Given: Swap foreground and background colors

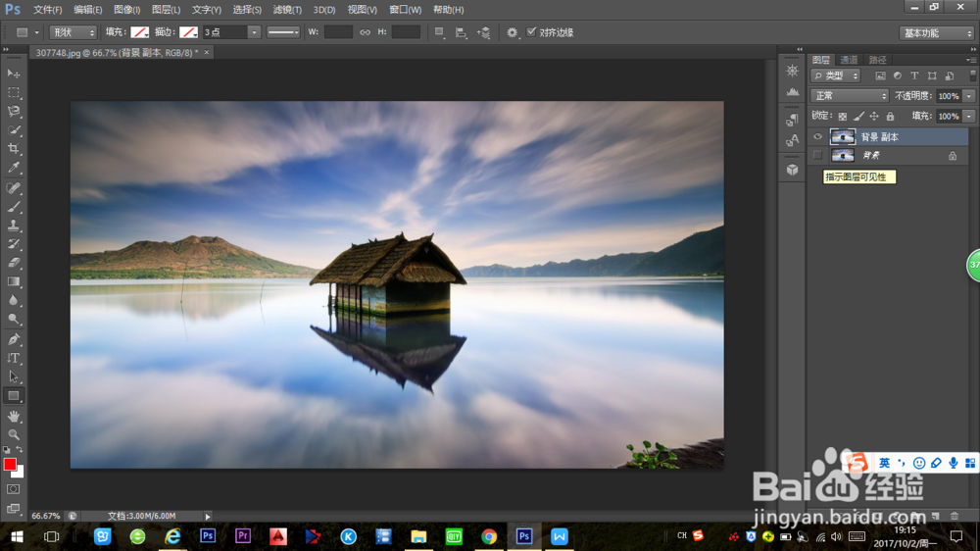Looking at the screenshot, I should tap(20, 449).
